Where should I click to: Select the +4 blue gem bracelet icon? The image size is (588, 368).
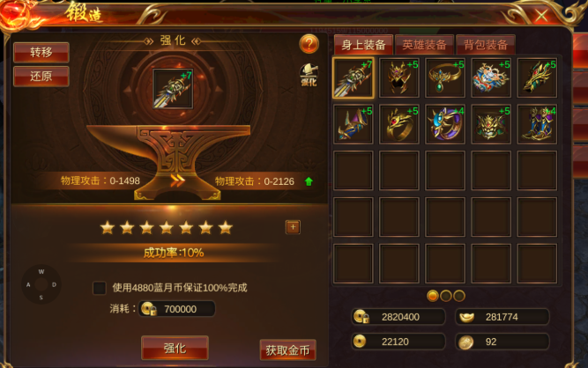point(445,124)
